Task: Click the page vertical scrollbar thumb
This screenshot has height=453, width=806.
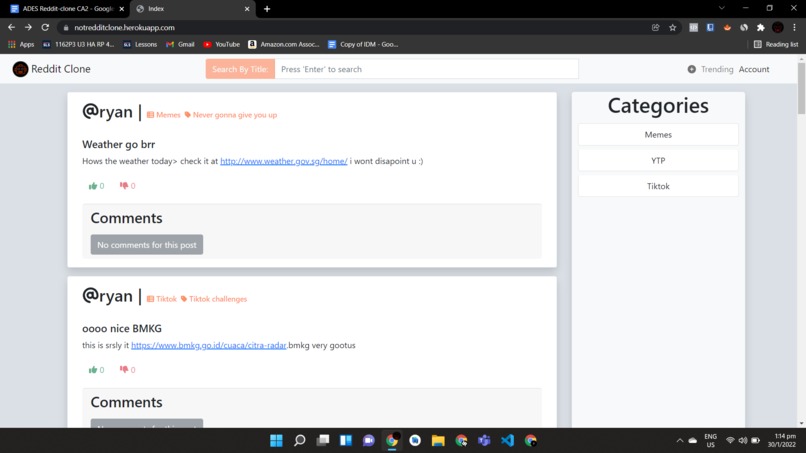Action: click(x=801, y=88)
